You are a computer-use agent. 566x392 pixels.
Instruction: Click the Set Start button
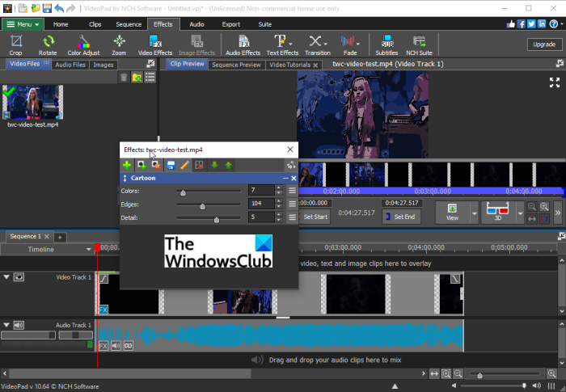click(x=315, y=217)
